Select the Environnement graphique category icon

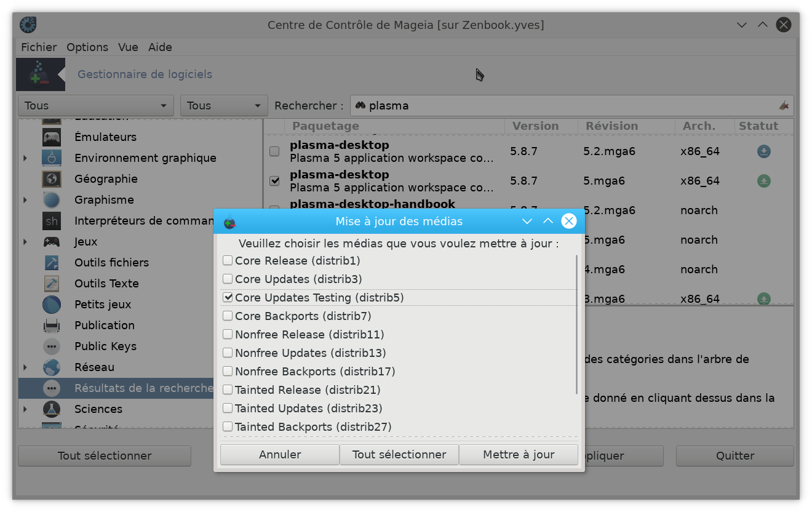(x=52, y=158)
